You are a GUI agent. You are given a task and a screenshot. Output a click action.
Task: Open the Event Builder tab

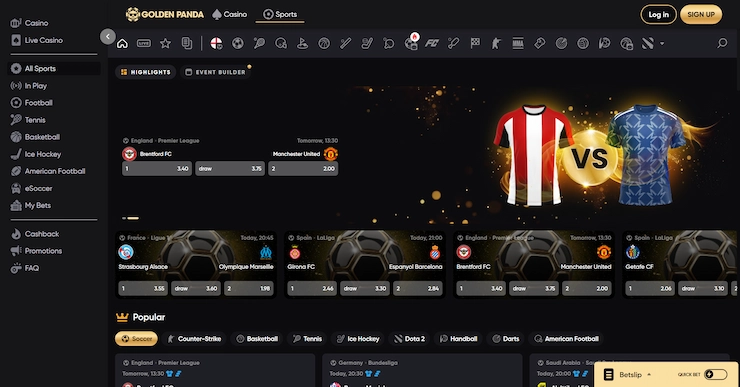point(216,72)
